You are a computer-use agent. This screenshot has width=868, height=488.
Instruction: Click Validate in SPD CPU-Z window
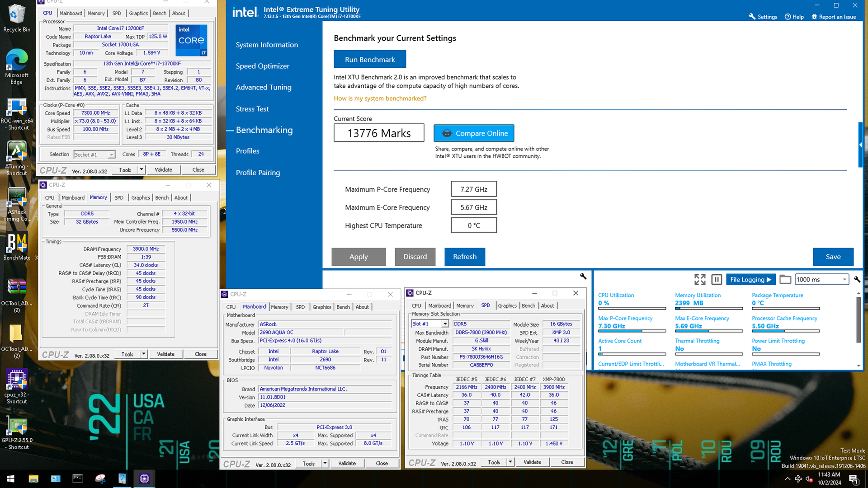click(532, 462)
